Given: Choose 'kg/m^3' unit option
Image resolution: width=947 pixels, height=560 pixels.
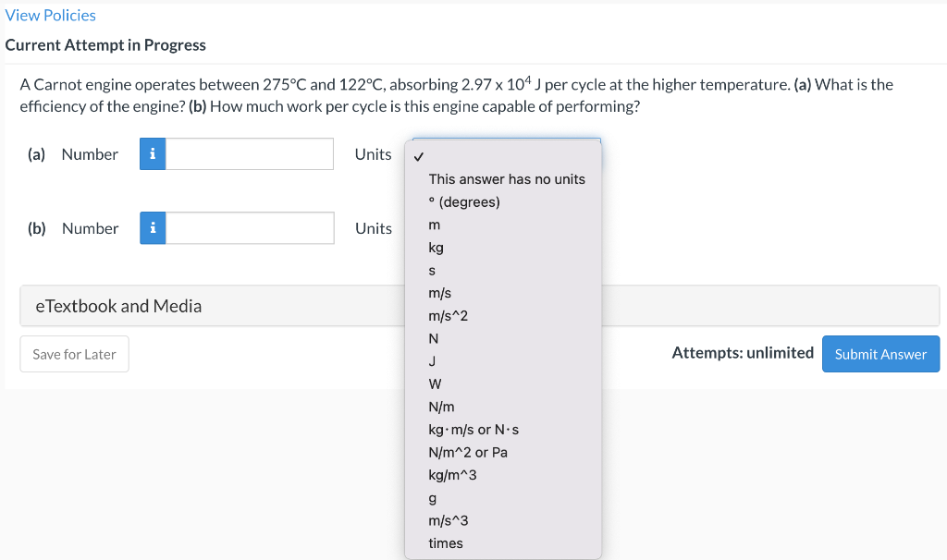Looking at the screenshot, I should 452,475.
